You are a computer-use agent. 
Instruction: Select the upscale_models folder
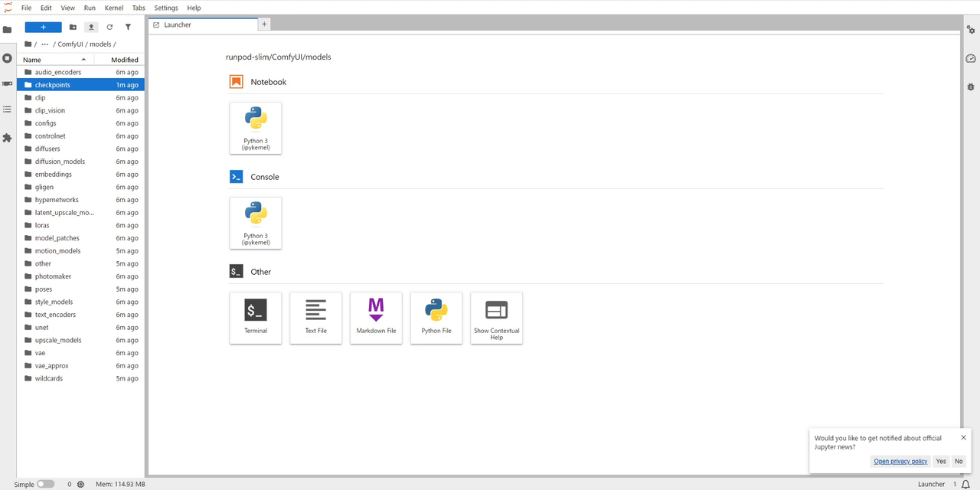80,340
